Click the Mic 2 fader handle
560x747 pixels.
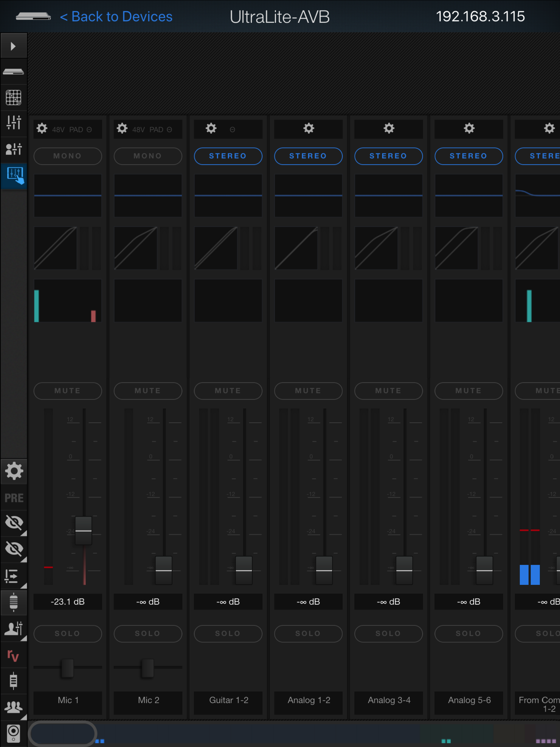pos(164,570)
